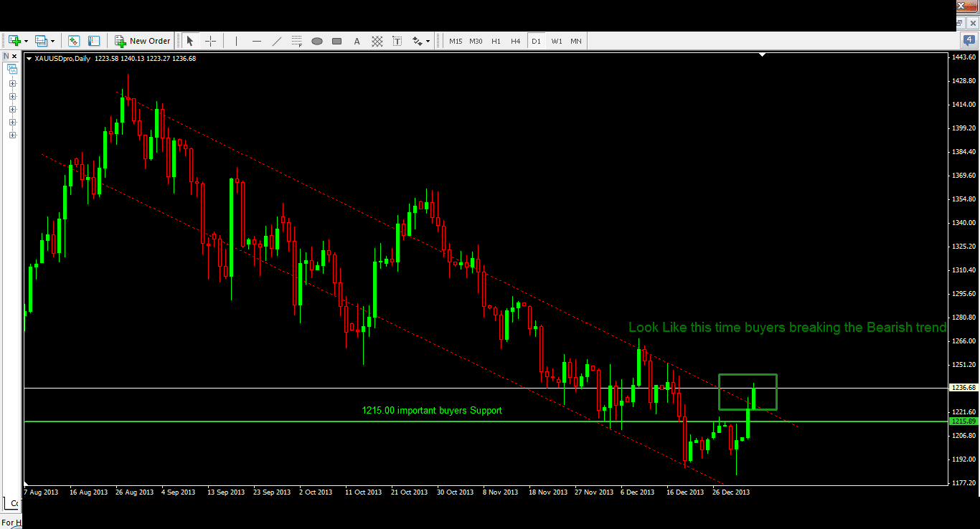980x529 pixels.
Task: Select the Crosshair tool
Action: 210,42
